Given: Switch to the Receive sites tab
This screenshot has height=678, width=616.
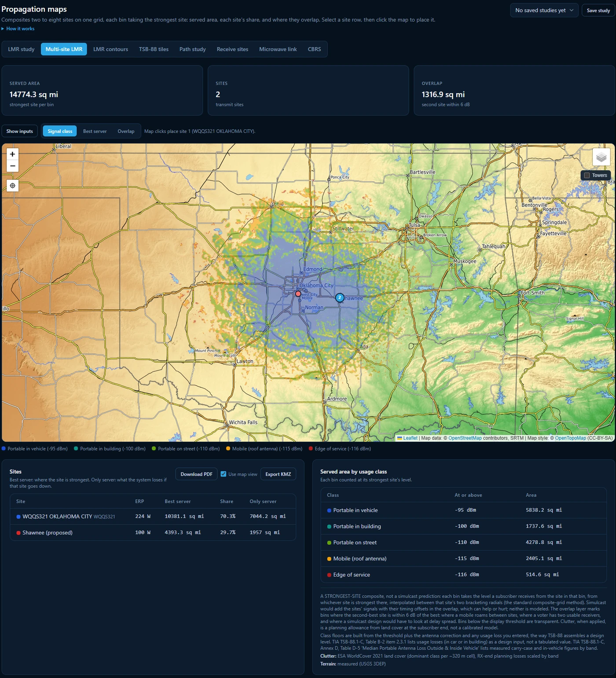Looking at the screenshot, I should pyautogui.click(x=232, y=49).
